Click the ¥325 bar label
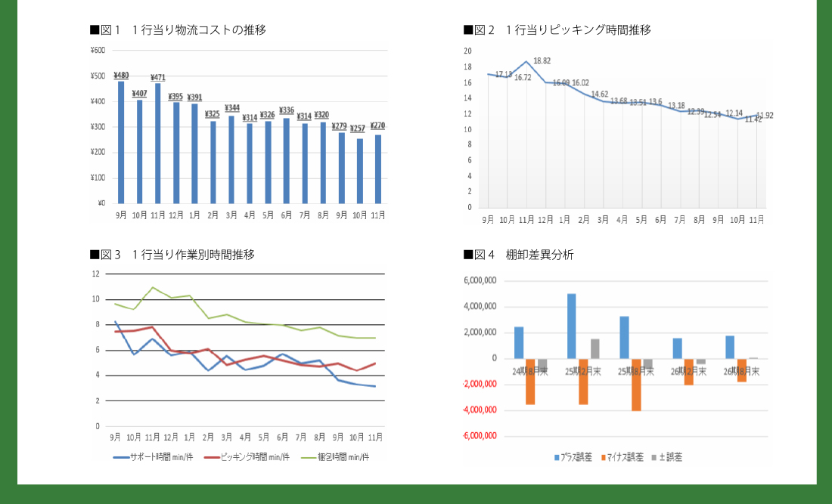 (x=213, y=114)
